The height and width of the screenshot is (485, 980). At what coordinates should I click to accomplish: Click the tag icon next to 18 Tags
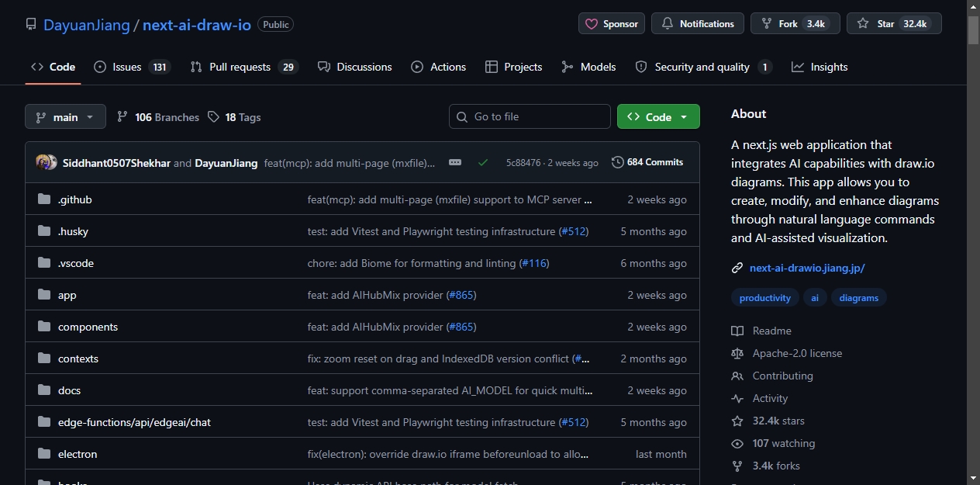point(214,117)
